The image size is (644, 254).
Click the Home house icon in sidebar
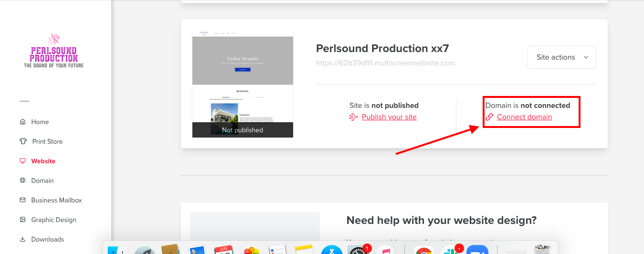[x=22, y=122]
